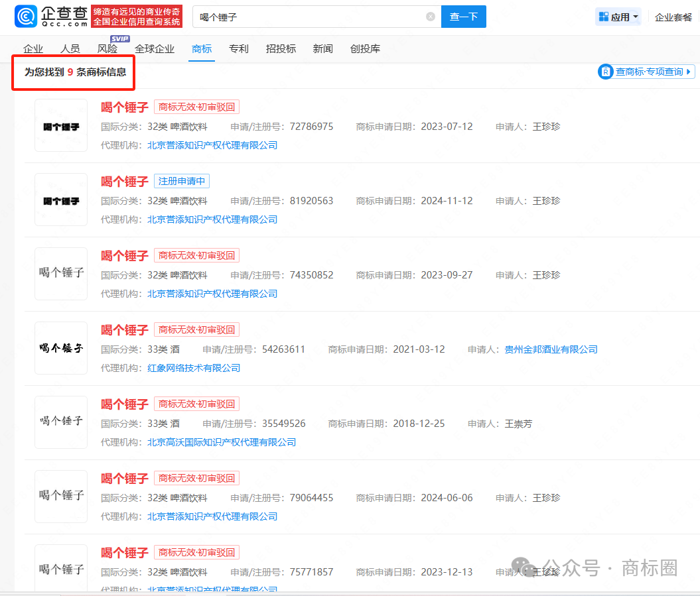Click the first 喝个锤子 trademark thumbnail
The width and height of the screenshot is (700, 596).
pyautogui.click(x=60, y=125)
